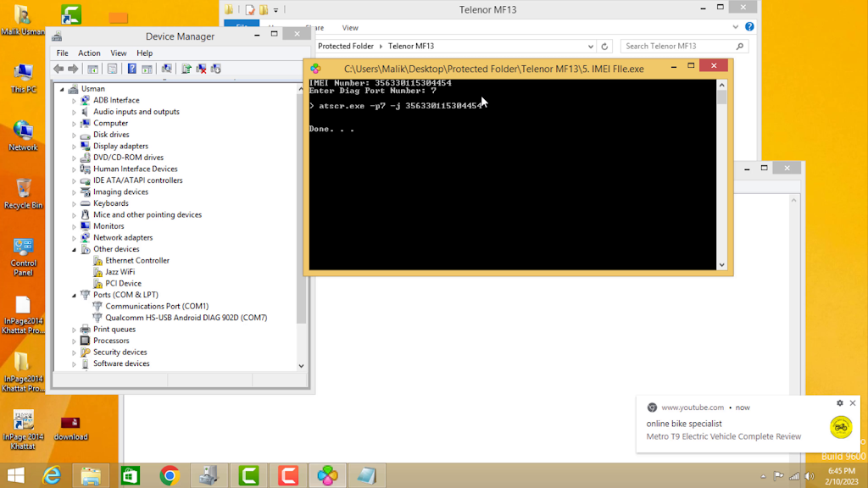Click the console window's scroll-up arrow
The width and height of the screenshot is (868, 488).
coord(722,85)
